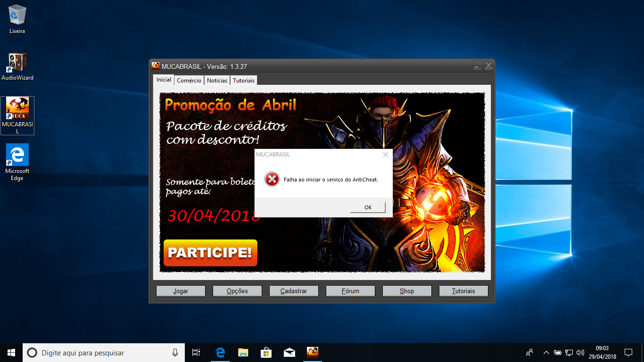Click the MUCABRASIL icon in the taskbar
This screenshot has width=644, height=362.
[x=313, y=352]
